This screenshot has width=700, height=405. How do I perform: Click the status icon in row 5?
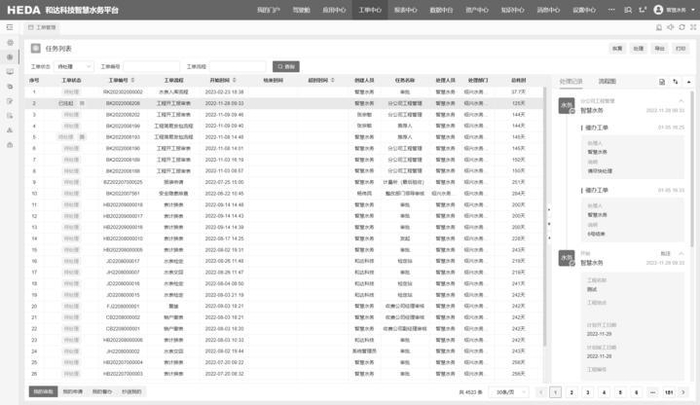click(x=82, y=137)
